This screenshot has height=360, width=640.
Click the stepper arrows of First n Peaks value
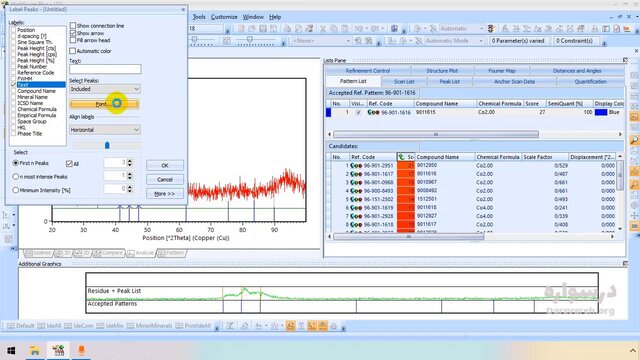[x=130, y=162]
